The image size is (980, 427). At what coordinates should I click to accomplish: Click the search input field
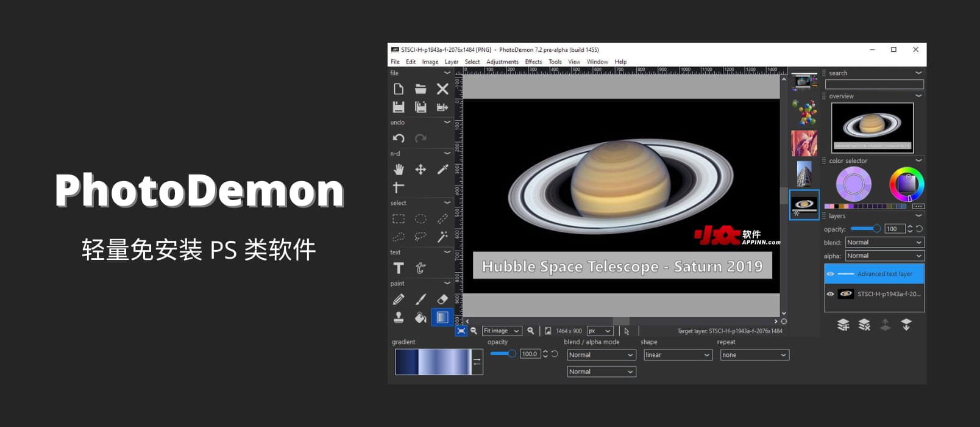point(874,85)
